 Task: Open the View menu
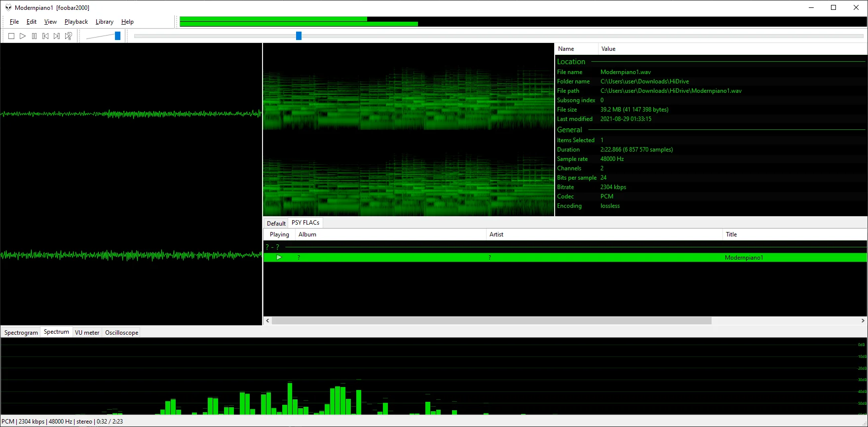[x=50, y=22]
